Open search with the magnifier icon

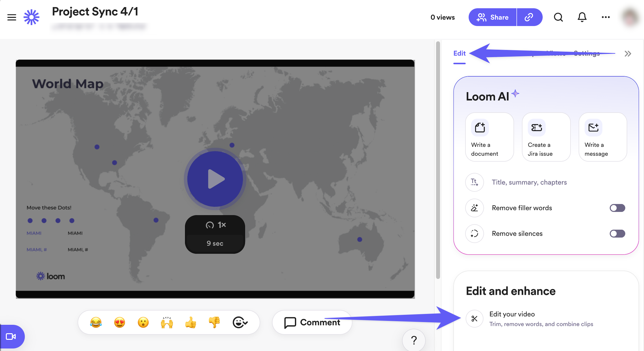coord(558,17)
